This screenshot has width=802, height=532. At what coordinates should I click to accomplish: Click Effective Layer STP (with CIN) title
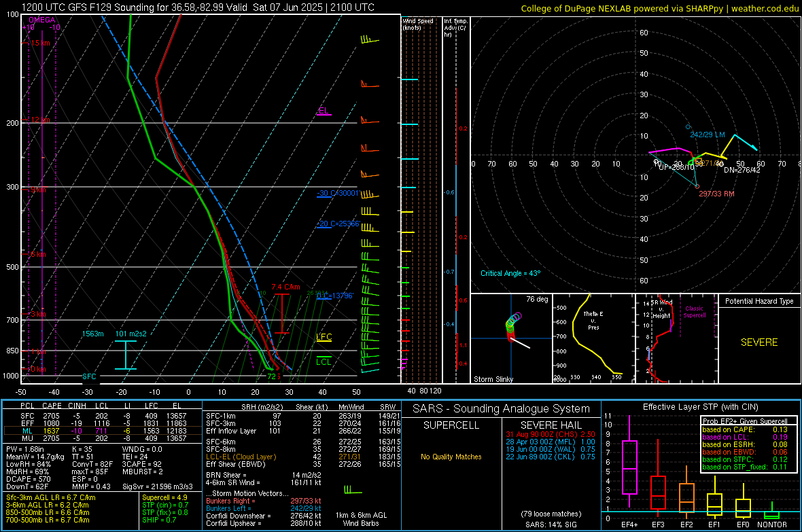click(x=700, y=407)
